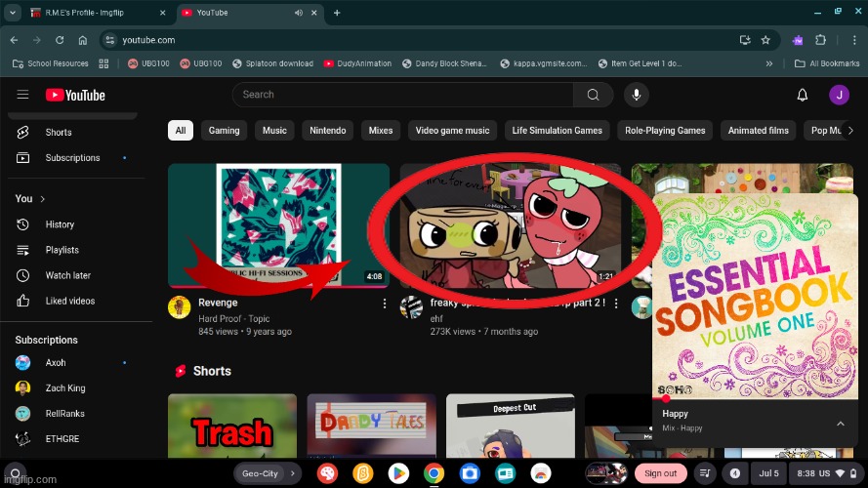
Task: Go back with browser back arrow
Action: 14,40
